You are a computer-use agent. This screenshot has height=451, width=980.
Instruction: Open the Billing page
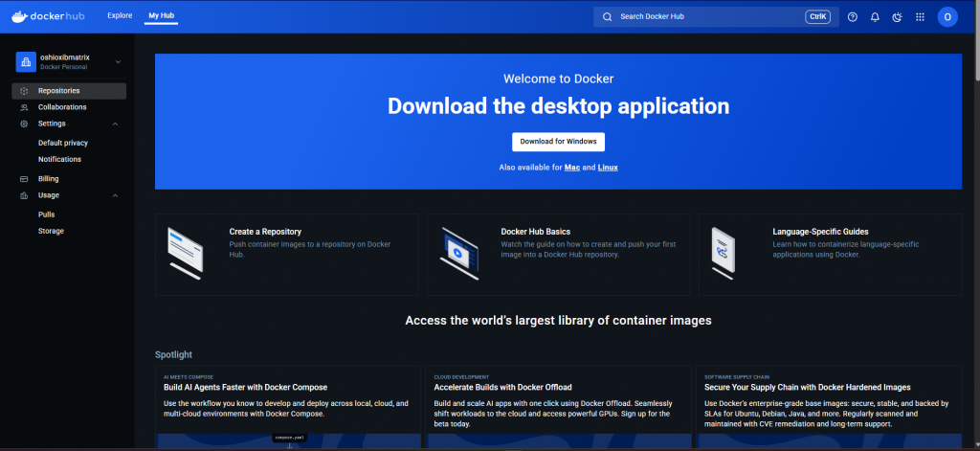[48, 179]
